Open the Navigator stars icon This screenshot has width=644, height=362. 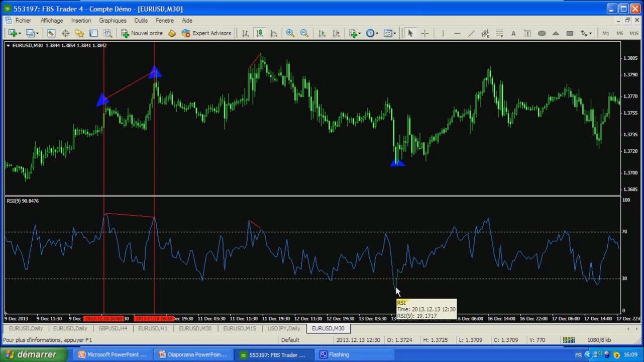(79, 33)
